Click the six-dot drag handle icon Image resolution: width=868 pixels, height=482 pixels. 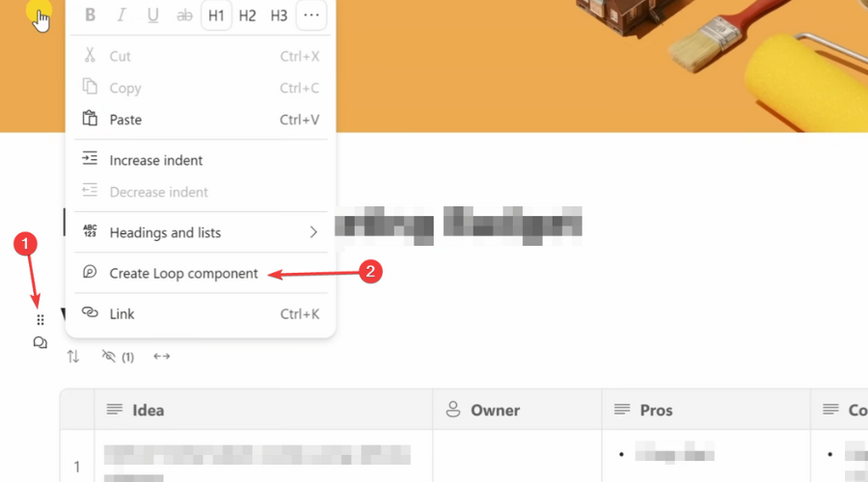pos(41,320)
